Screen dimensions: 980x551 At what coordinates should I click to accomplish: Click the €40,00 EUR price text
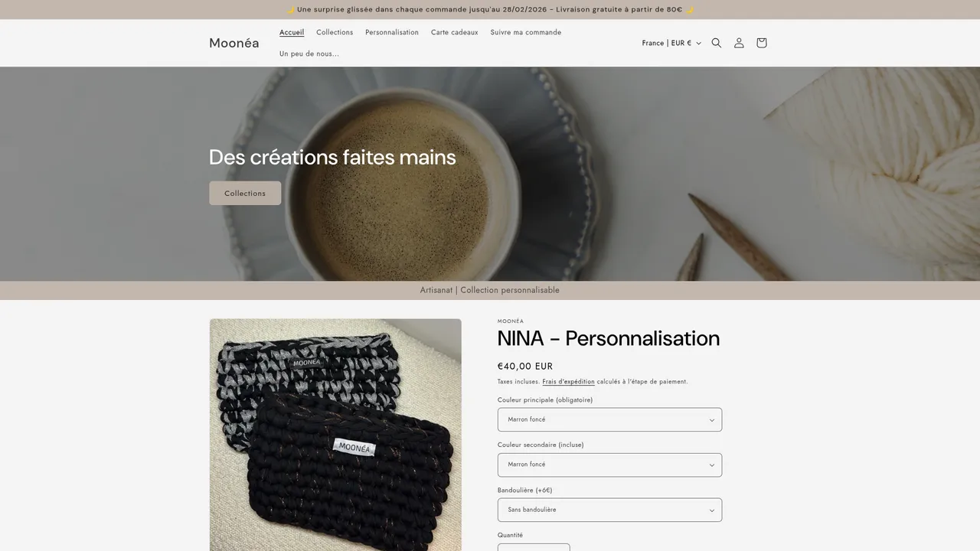tap(525, 367)
